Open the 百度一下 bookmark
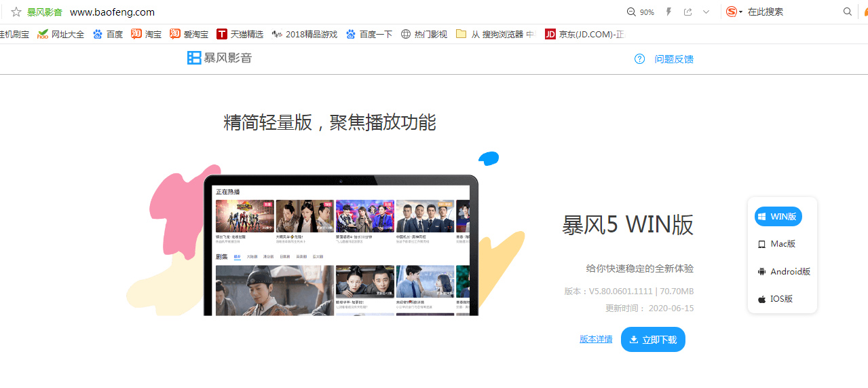 [x=369, y=34]
